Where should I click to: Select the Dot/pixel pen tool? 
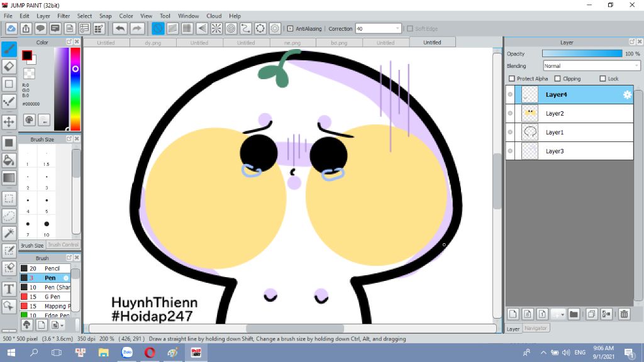[9, 101]
